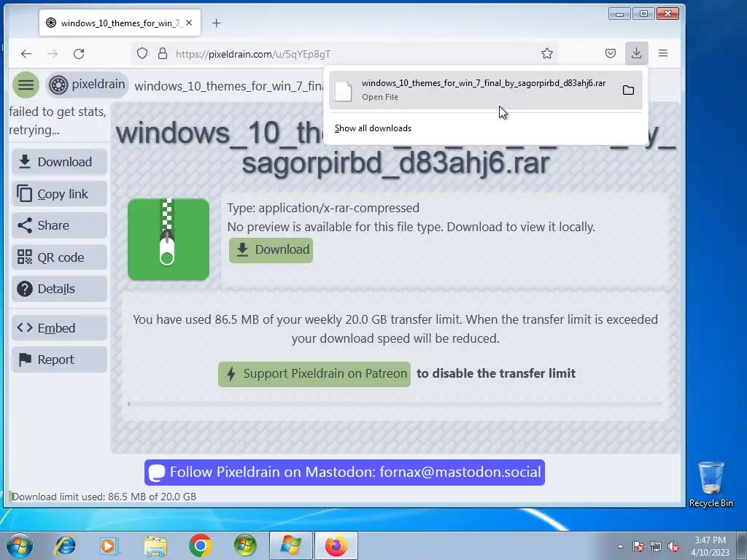Close the windows_10_themes tab

189,23
